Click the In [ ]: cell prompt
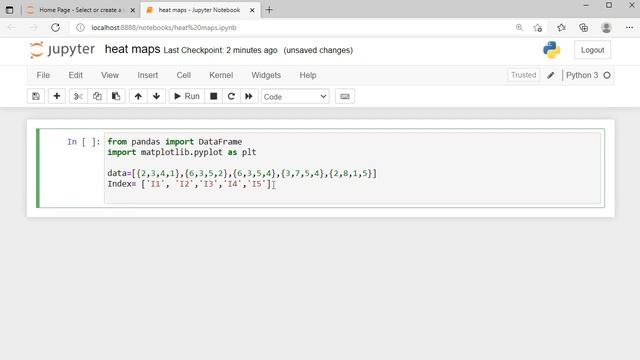Image resolution: width=640 pixels, height=360 pixels. [83, 142]
